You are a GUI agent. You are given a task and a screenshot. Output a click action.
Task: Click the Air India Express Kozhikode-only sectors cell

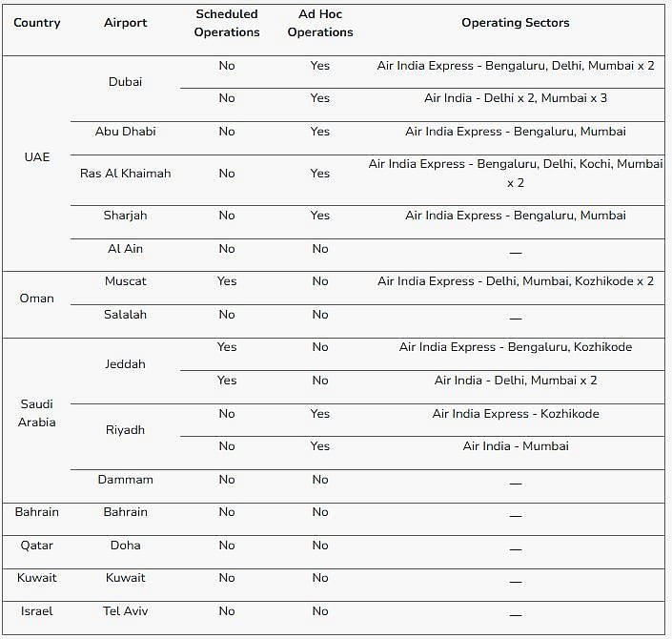[x=515, y=414]
